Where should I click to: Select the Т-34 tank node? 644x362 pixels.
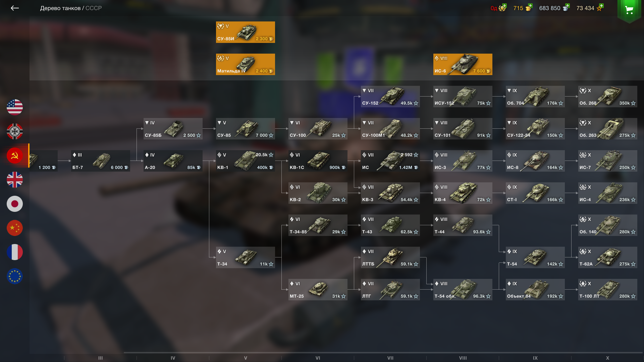tap(246, 257)
